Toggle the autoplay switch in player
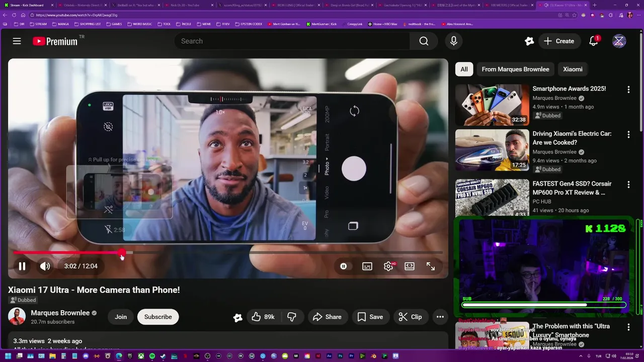Viewport: 644px width, 362px height. click(x=343, y=266)
